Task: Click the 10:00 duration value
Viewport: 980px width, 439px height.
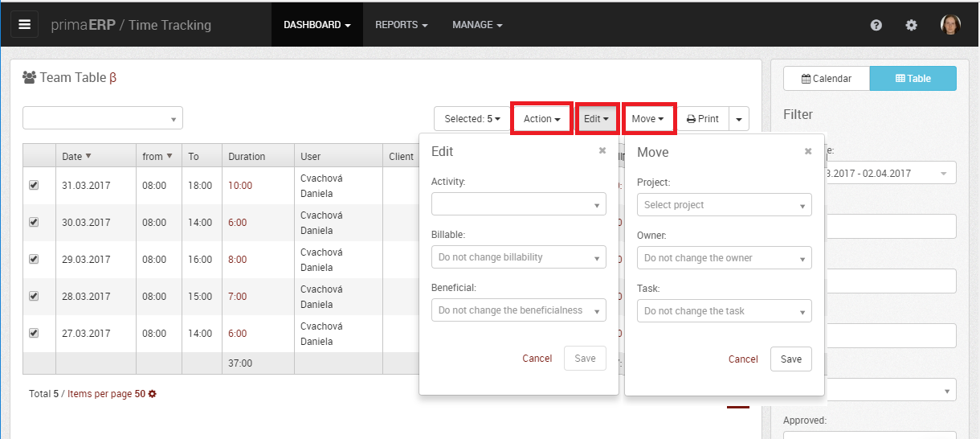Action: (240, 186)
